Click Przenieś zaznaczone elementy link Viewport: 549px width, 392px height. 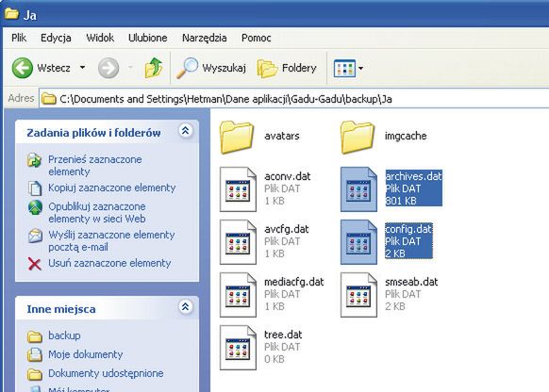[x=95, y=166]
